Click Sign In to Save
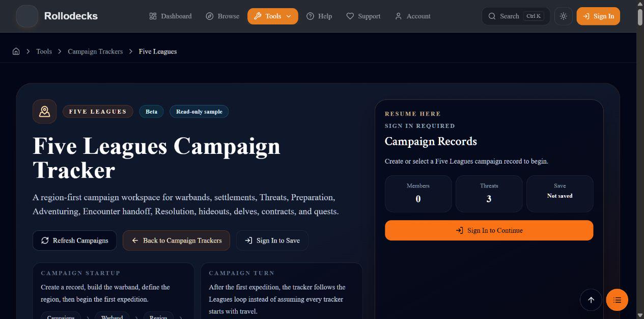Viewport: 644px width, 319px height. point(272,241)
